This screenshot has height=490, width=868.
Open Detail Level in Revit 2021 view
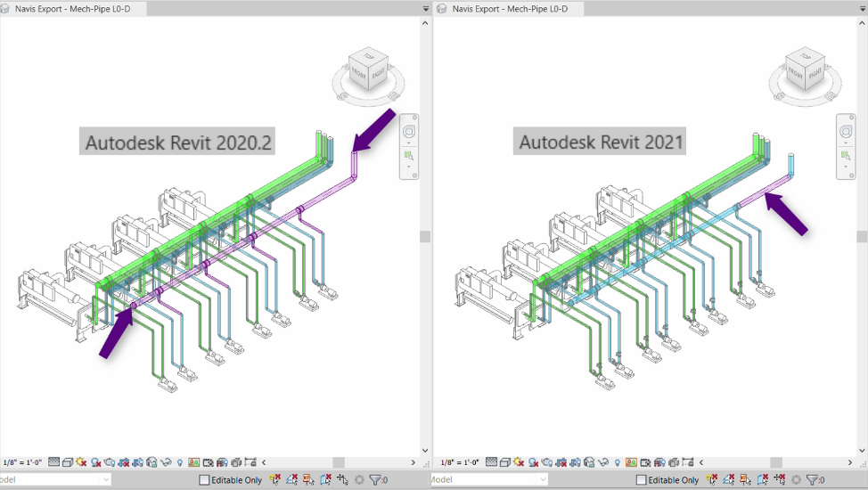point(492,461)
